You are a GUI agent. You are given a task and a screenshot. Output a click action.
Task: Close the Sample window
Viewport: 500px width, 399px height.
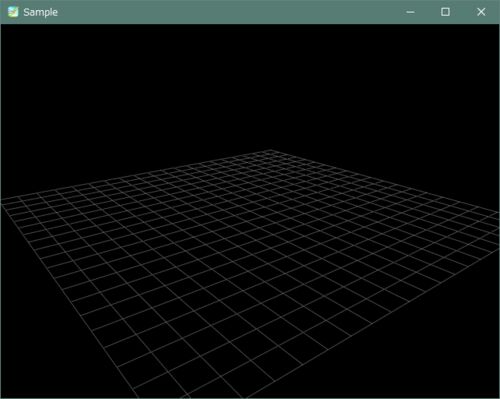point(481,12)
